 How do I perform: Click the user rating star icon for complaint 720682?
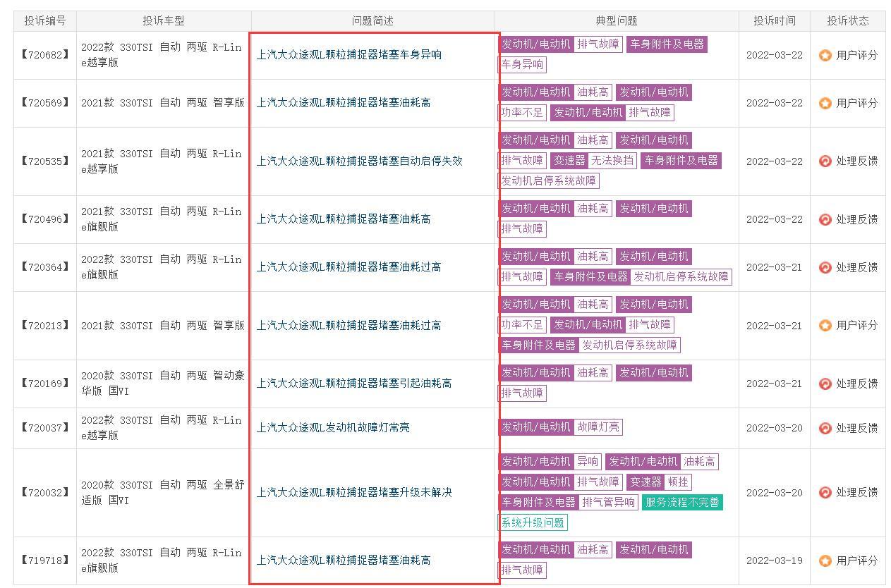(x=825, y=55)
